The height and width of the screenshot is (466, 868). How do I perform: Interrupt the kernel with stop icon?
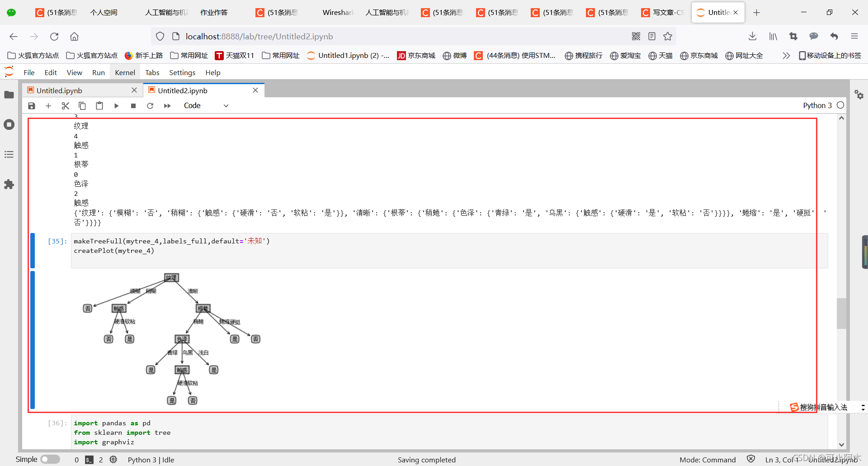pos(133,106)
